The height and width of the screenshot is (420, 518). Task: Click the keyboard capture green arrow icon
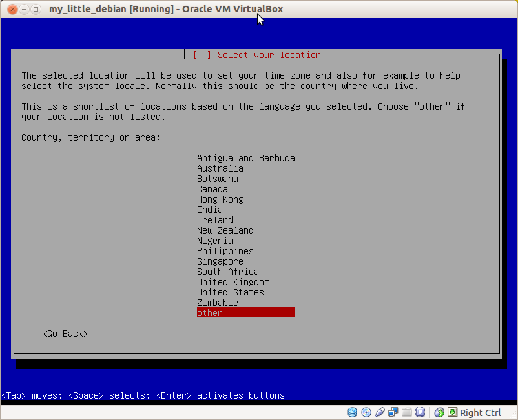(453, 412)
